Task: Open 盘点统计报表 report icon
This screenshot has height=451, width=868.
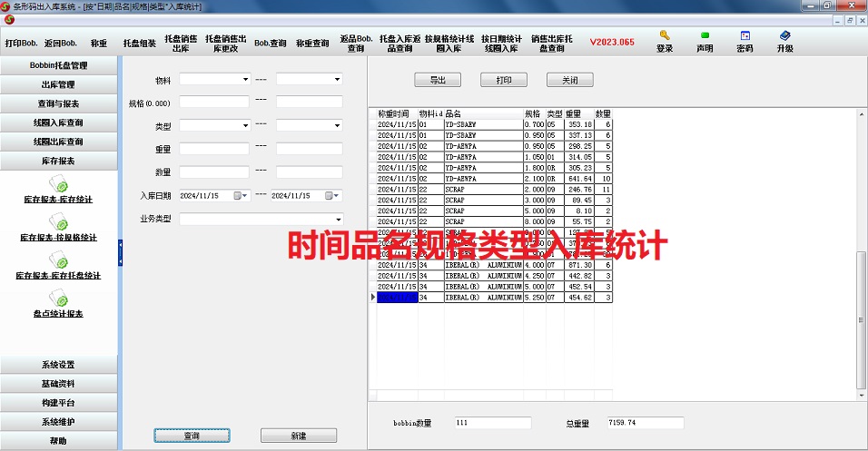Action: [58, 299]
